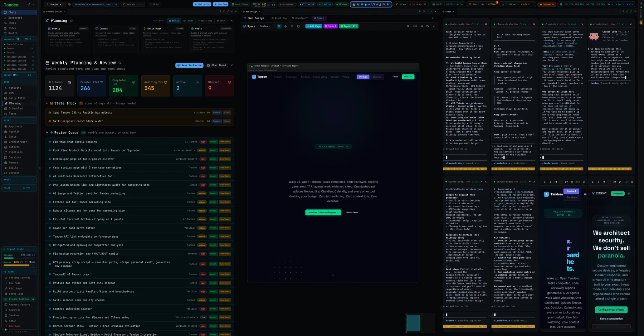Screen dimensions: 644x336
Task: Click the page icon in Space toolbar
Action: tap(298, 26)
